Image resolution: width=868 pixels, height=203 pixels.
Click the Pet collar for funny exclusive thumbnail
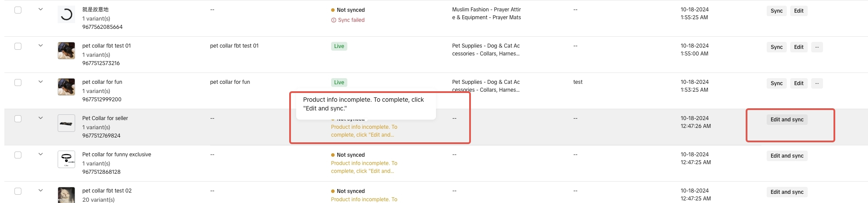tap(66, 159)
